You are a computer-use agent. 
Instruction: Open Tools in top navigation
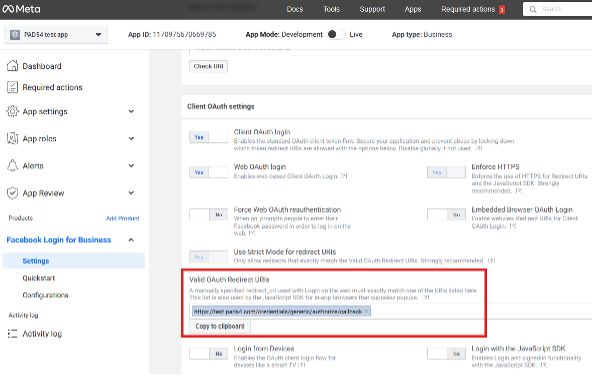click(x=331, y=9)
